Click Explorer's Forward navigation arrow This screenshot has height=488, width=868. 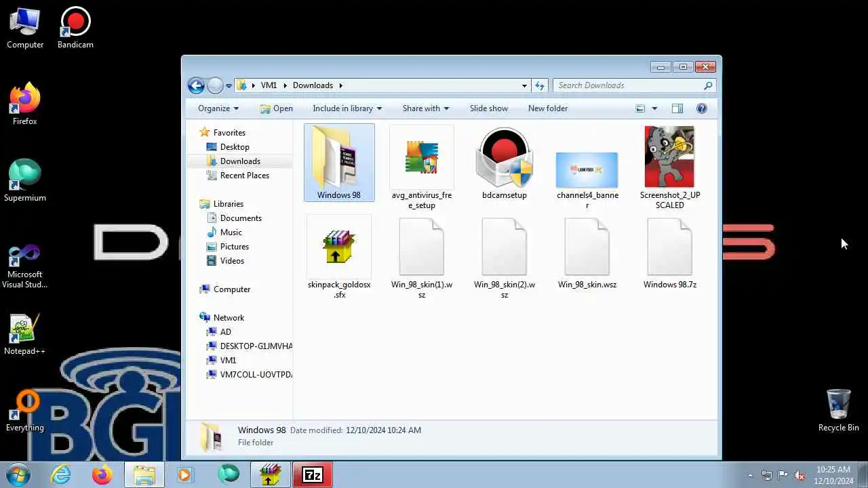[215, 85]
